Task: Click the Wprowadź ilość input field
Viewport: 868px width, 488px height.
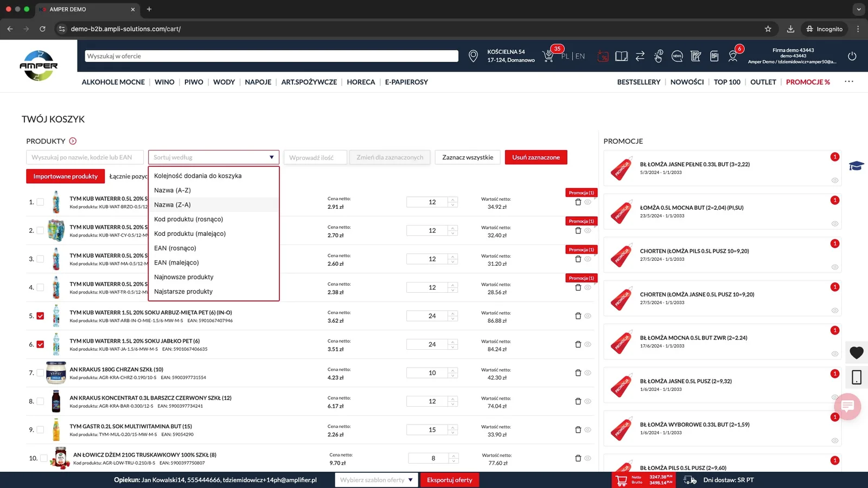Action: coord(315,157)
